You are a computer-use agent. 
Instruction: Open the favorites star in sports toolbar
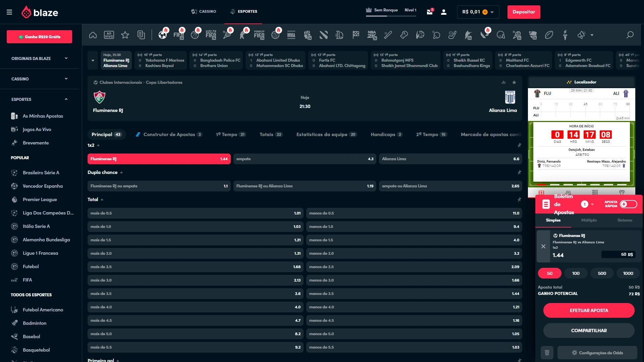coord(125,35)
